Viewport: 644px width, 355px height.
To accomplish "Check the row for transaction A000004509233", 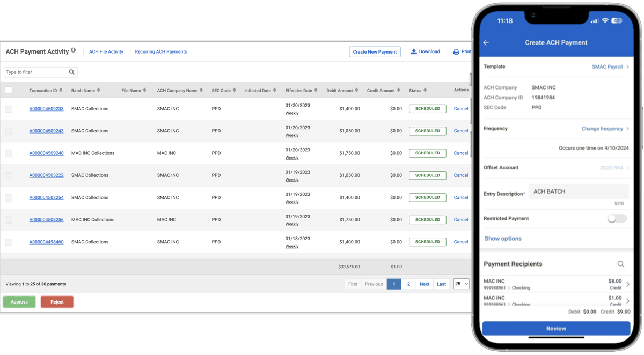I will coord(9,108).
